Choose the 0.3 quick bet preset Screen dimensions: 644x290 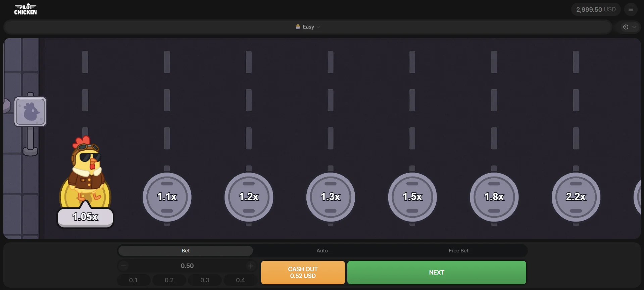coord(205,280)
